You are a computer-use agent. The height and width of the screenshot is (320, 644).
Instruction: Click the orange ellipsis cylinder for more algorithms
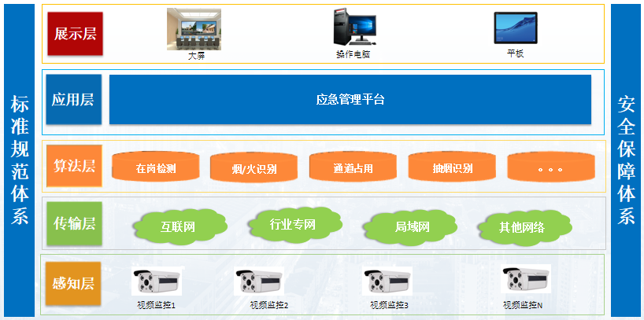click(550, 167)
